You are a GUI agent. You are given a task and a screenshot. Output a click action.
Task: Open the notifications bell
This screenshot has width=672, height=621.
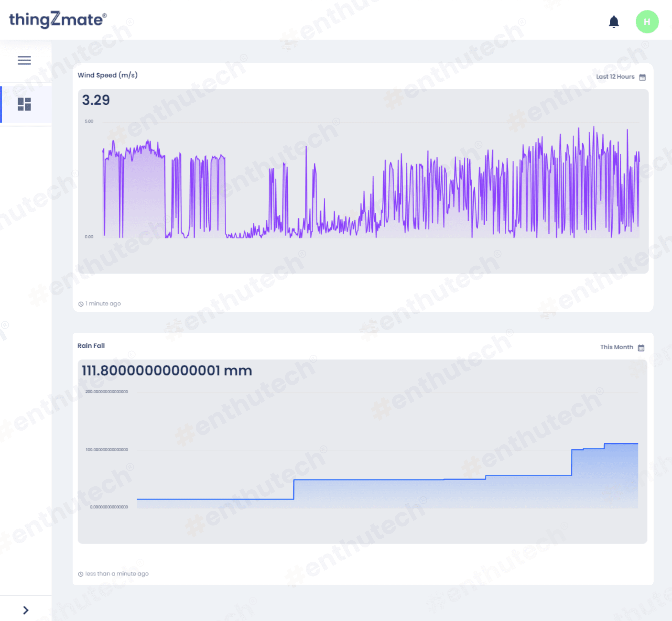[x=614, y=22]
